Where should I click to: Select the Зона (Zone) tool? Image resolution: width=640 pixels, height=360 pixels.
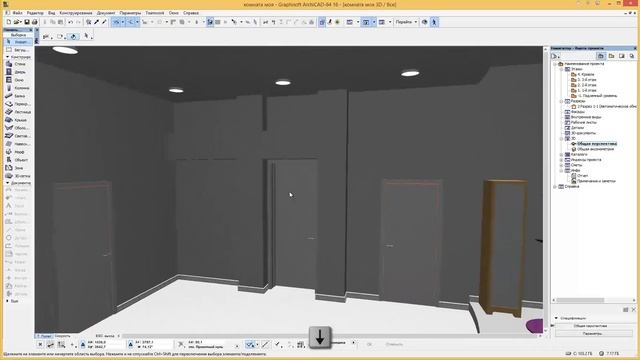coord(16,168)
